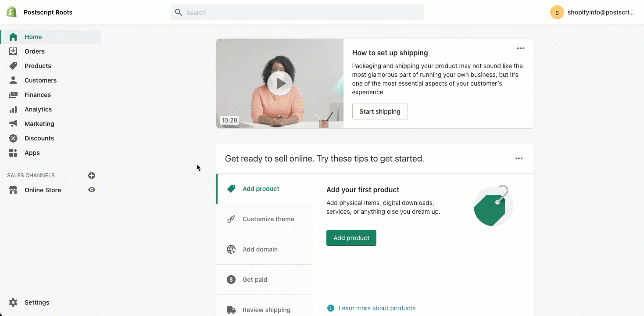Click the Start shipping button
This screenshot has height=316, width=644.
pyautogui.click(x=380, y=111)
